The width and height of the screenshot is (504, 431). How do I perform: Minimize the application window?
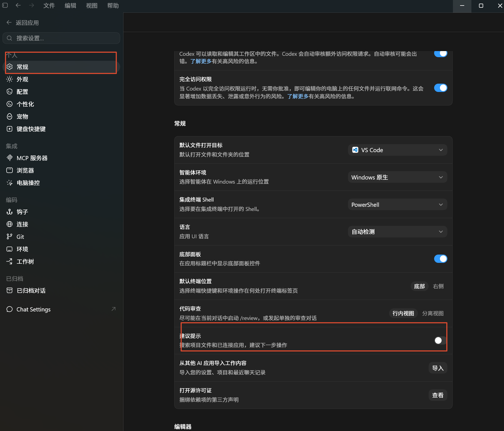pos(462,6)
